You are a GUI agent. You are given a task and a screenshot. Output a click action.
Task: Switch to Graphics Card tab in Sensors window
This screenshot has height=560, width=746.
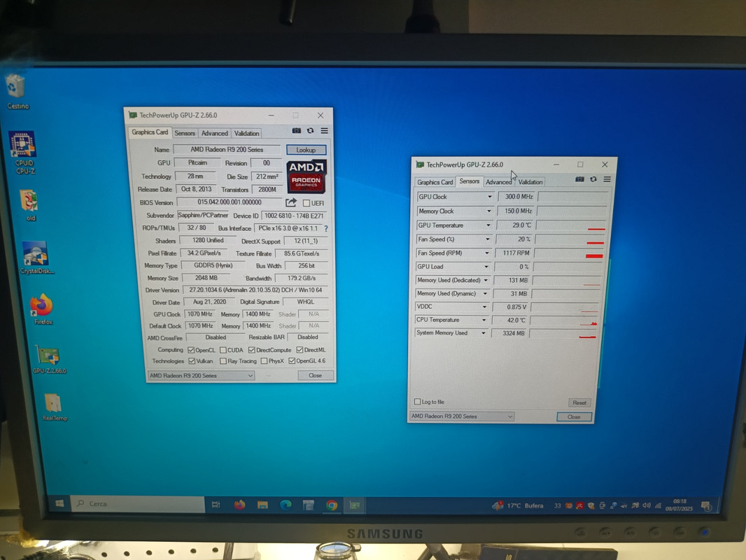tap(435, 182)
